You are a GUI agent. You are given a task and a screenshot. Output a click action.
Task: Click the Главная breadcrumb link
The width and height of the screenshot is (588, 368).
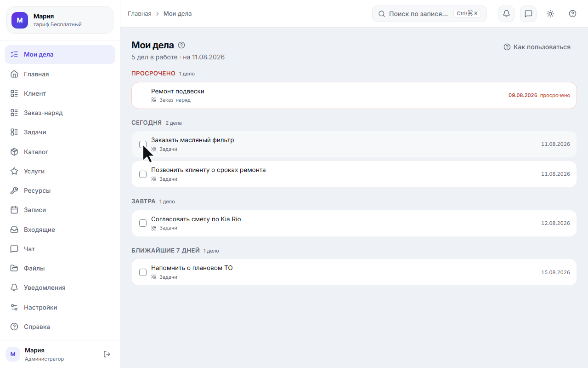coord(140,14)
